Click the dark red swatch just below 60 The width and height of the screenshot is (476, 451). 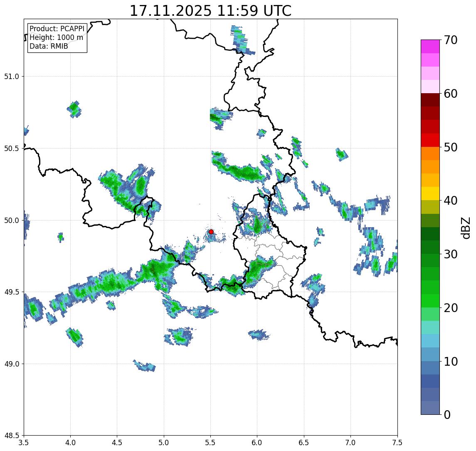pos(430,100)
